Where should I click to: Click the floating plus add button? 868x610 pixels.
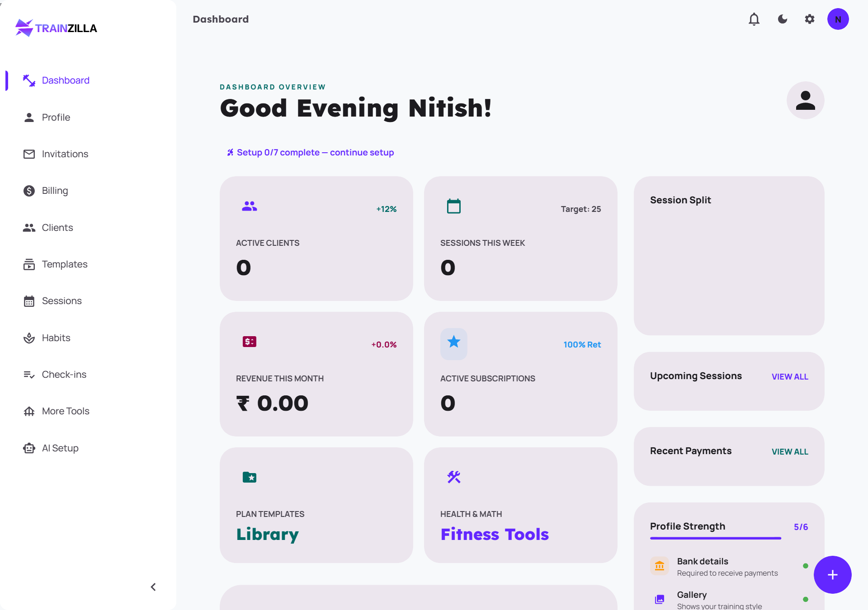(x=832, y=575)
